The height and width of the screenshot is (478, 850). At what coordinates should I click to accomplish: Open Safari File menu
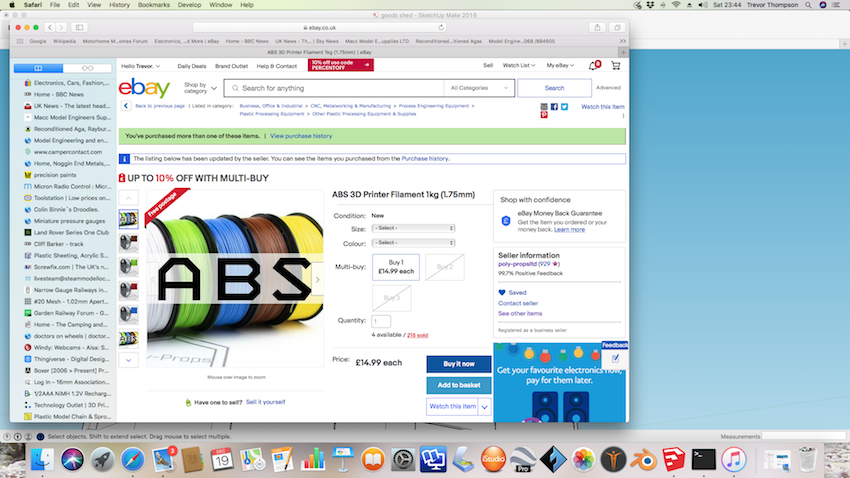tap(55, 5)
